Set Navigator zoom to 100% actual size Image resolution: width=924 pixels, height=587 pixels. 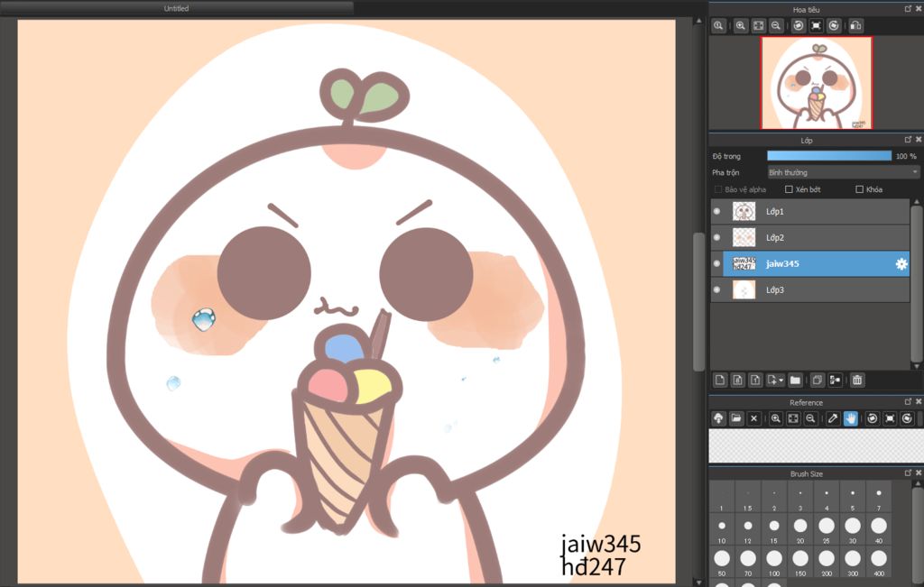pyautogui.click(x=718, y=26)
